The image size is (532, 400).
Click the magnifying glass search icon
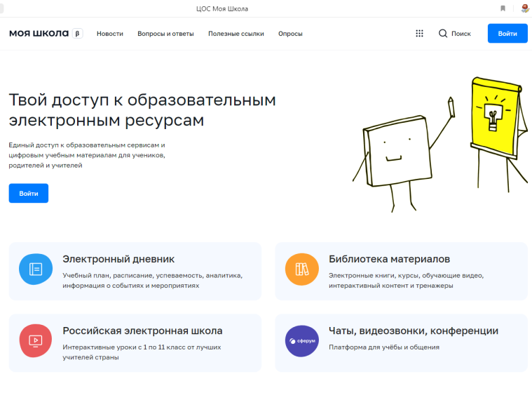[443, 33]
